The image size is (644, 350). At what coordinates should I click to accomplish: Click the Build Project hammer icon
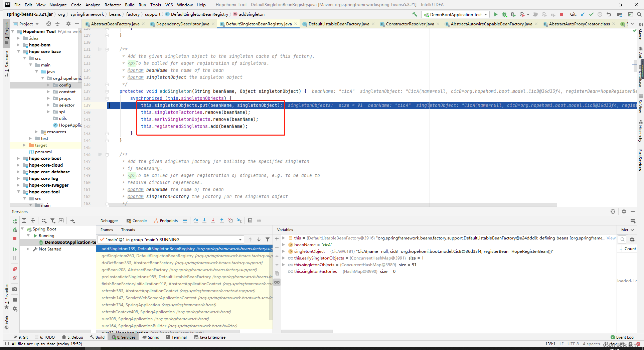pyautogui.click(x=415, y=14)
